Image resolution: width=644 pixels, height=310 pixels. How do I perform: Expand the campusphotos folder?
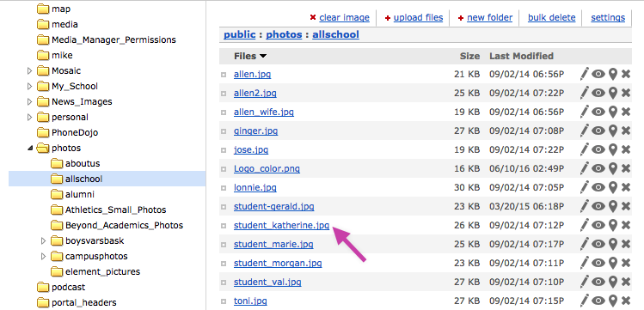click(x=43, y=256)
